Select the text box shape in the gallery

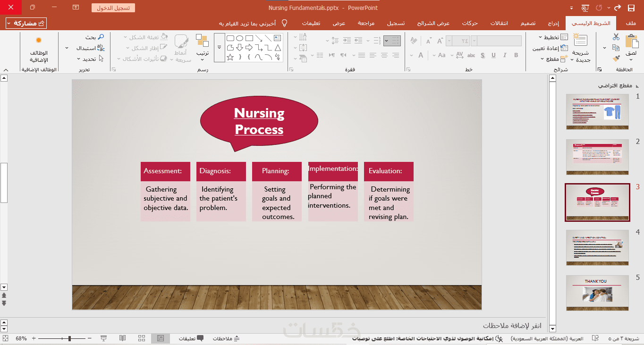click(x=278, y=38)
